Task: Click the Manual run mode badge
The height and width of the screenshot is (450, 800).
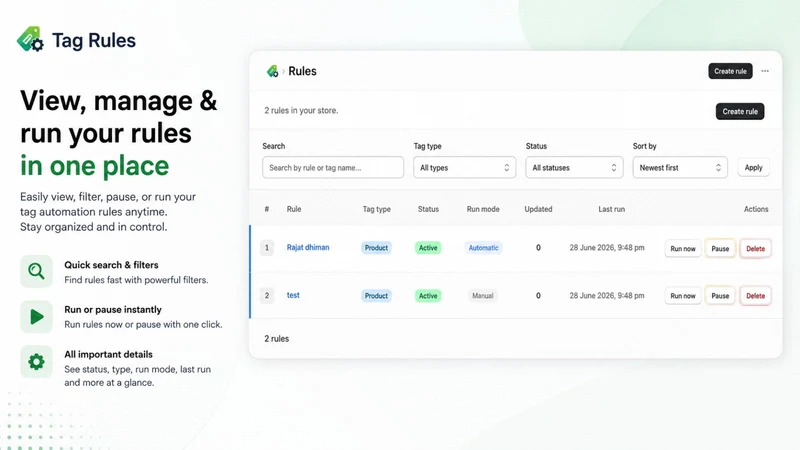Action: click(x=483, y=296)
